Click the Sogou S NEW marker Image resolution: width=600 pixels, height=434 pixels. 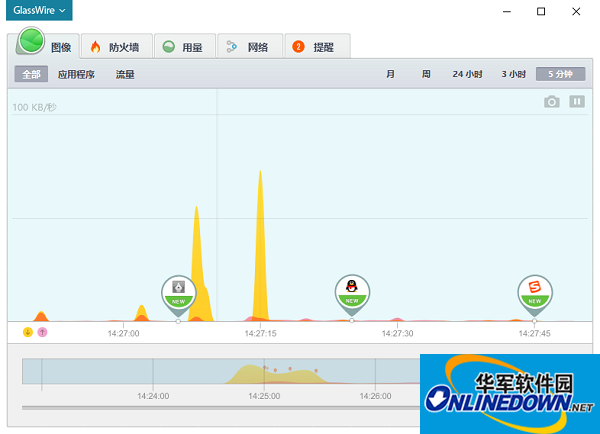(535, 295)
